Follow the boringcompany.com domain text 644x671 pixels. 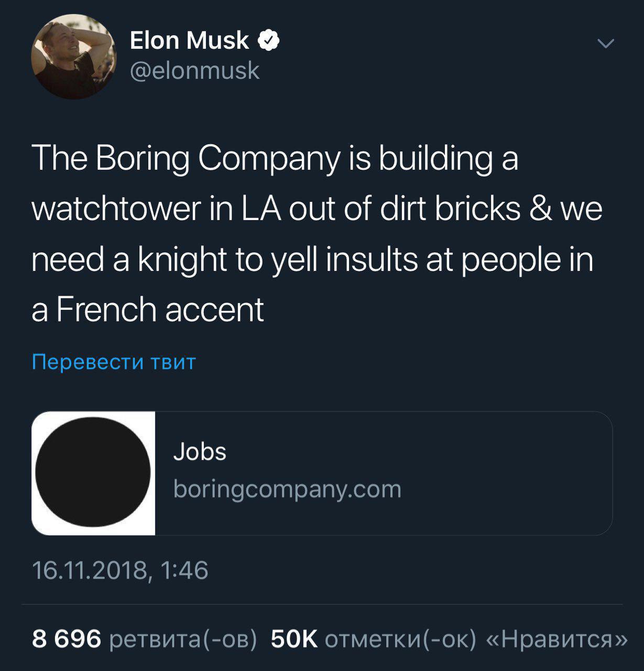click(287, 489)
